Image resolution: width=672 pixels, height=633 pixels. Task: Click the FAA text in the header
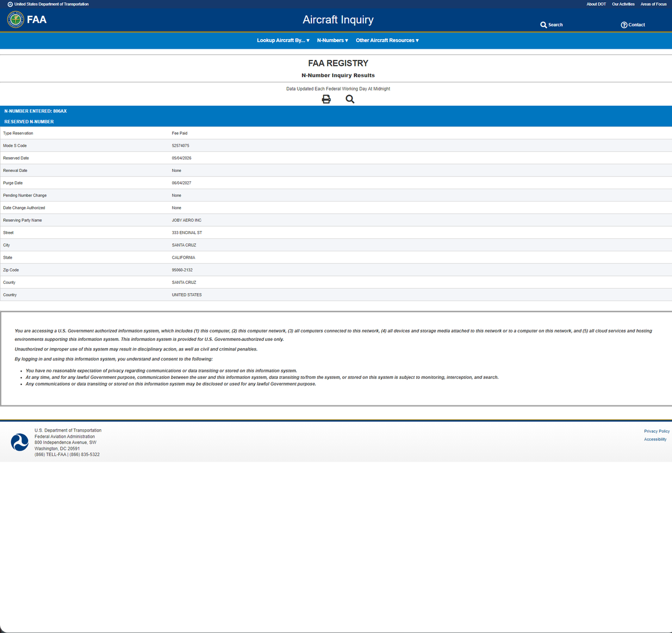36,20
